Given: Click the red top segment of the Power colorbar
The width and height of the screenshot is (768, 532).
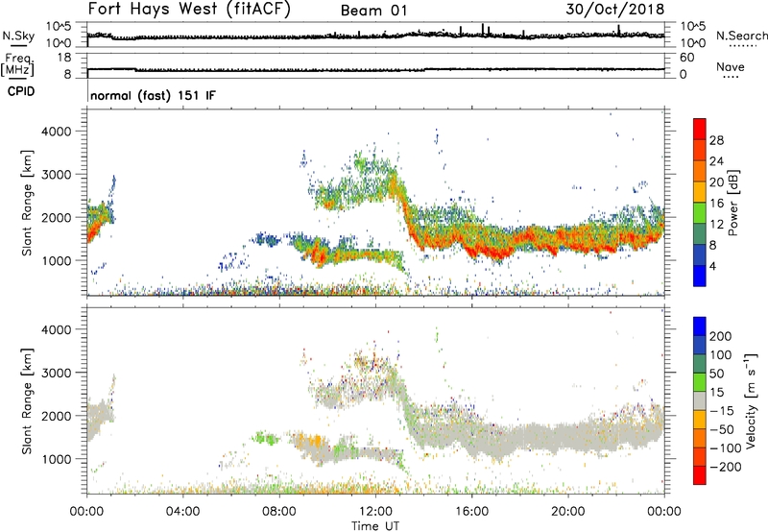Looking at the screenshot, I should 700,130.
